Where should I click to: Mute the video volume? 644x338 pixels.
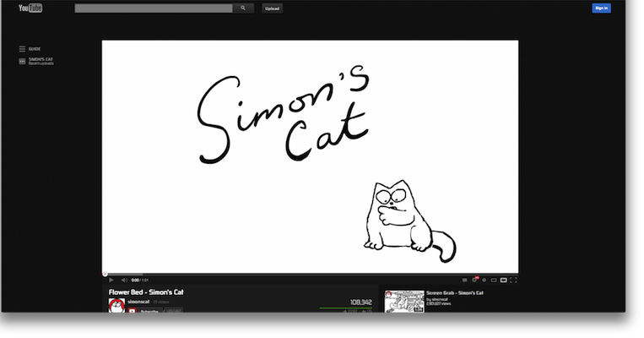[x=124, y=280]
